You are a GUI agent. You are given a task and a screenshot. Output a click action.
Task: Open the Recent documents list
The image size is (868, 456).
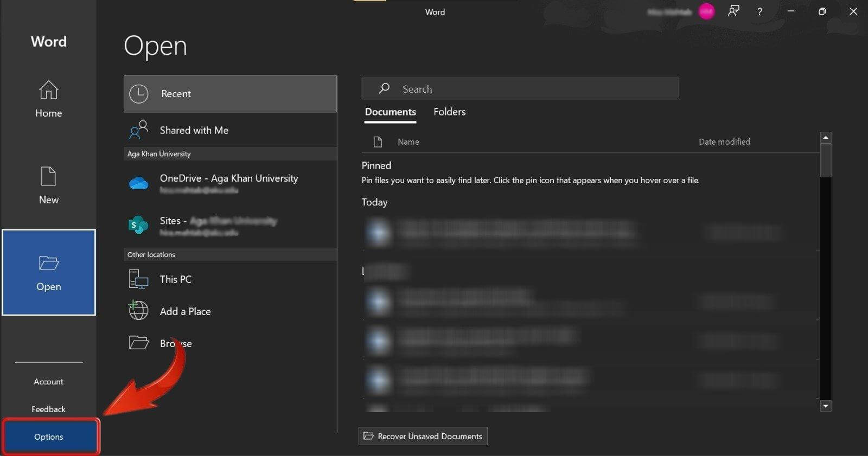tap(231, 94)
